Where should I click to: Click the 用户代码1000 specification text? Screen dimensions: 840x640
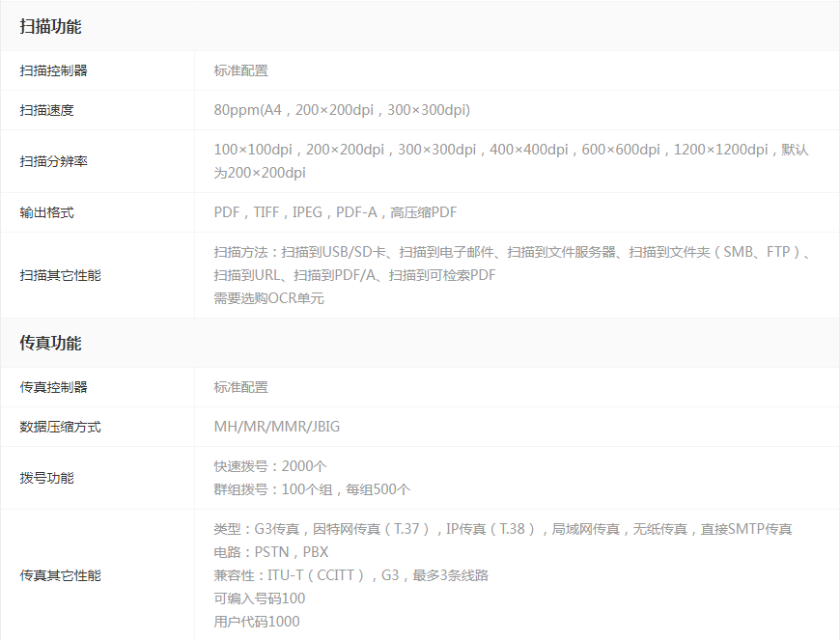(x=254, y=620)
